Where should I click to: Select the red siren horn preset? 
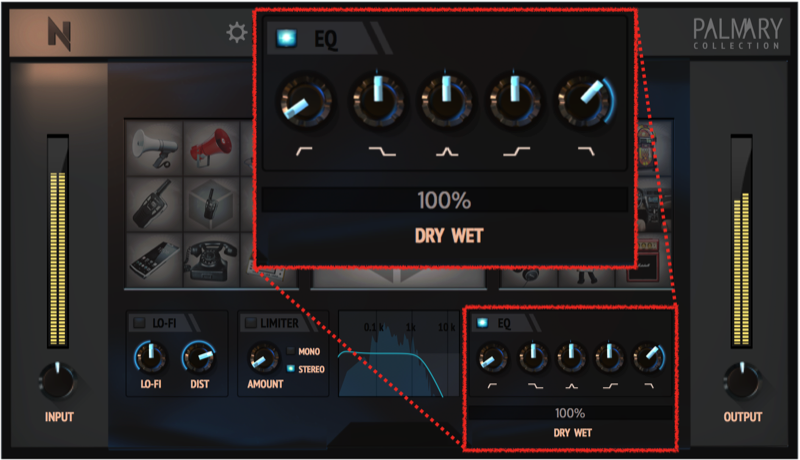pos(211,148)
